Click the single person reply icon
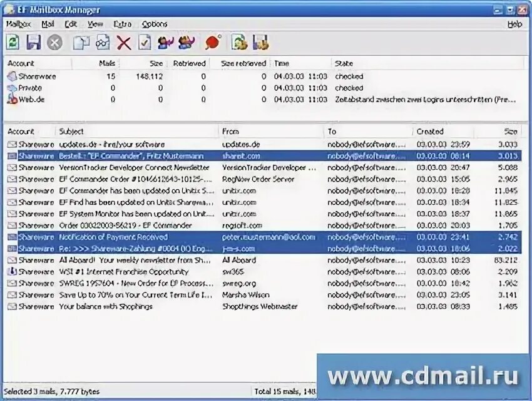Image resolution: width=532 pixels, height=401 pixels. [x=166, y=43]
